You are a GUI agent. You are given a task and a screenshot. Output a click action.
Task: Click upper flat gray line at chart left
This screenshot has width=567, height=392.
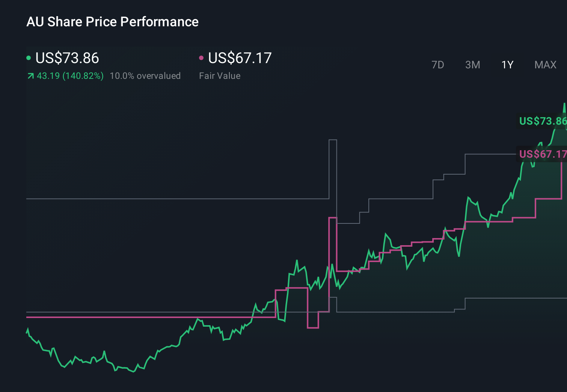pos(150,199)
